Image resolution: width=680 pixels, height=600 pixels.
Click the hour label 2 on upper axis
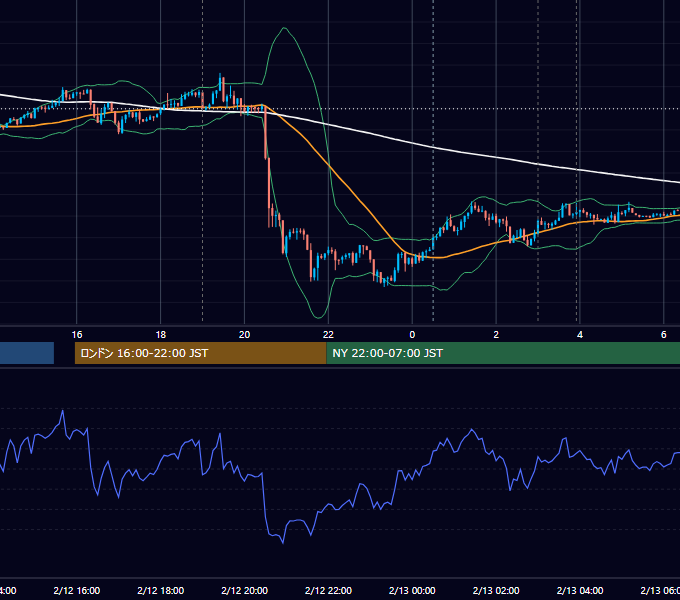(496, 334)
